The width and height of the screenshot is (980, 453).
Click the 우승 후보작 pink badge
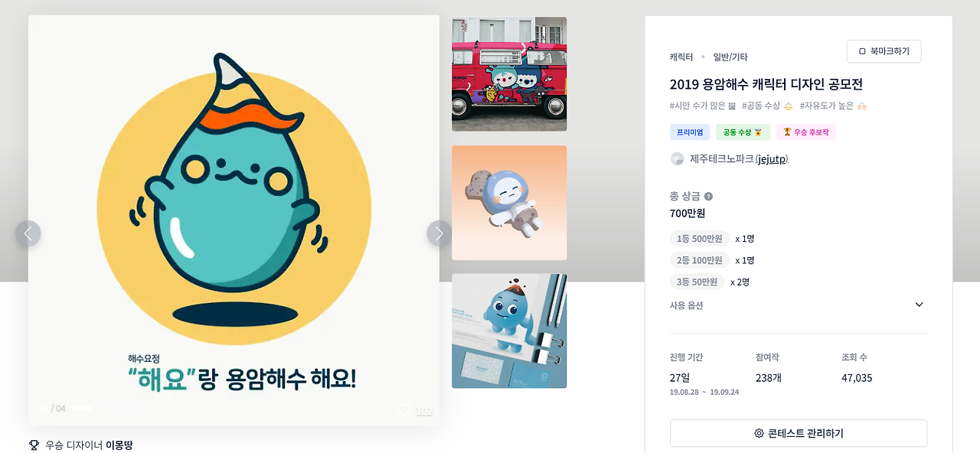(806, 132)
